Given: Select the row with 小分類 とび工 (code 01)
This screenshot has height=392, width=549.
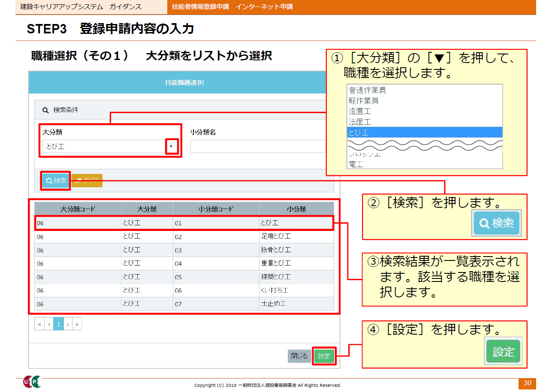Looking at the screenshot, I should (x=184, y=223).
